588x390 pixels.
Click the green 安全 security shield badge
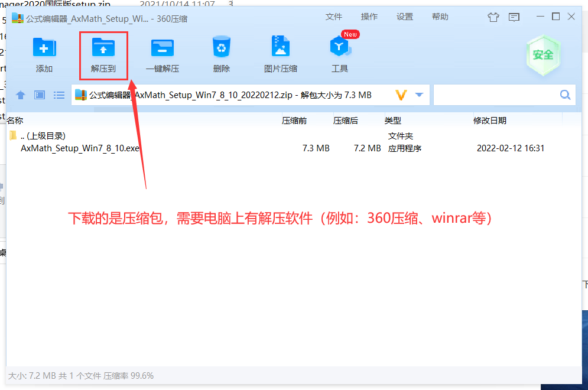tap(543, 55)
